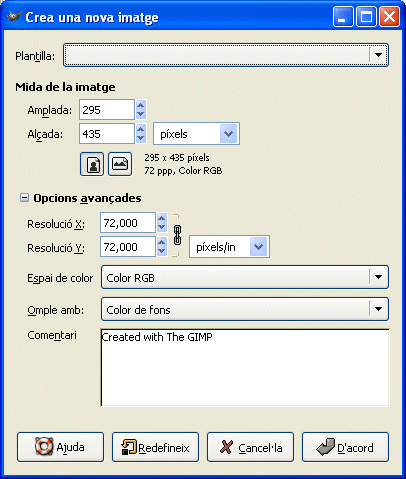Open the píxels/in resolution unit dropdown
The width and height of the screenshot is (406, 479).
coord(229,247)
